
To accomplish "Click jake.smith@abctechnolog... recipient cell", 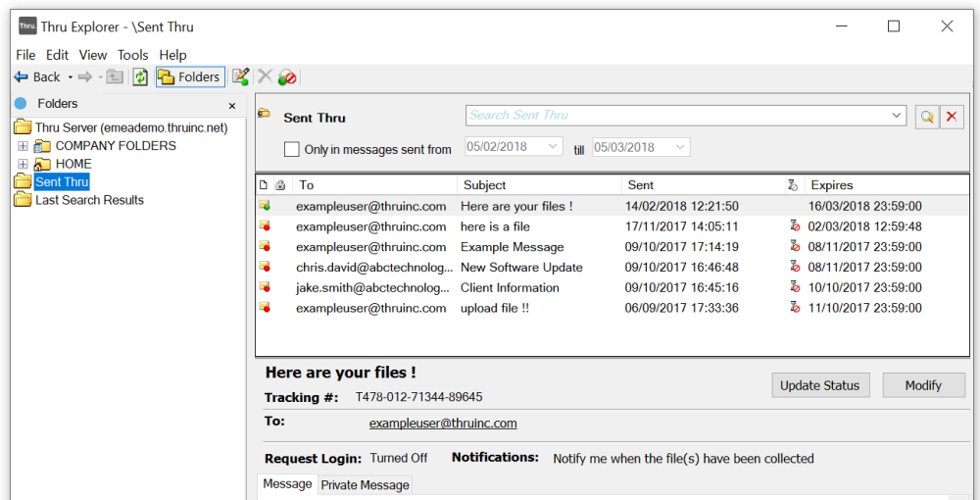I will pyautogui.click(x=372, y=287).
